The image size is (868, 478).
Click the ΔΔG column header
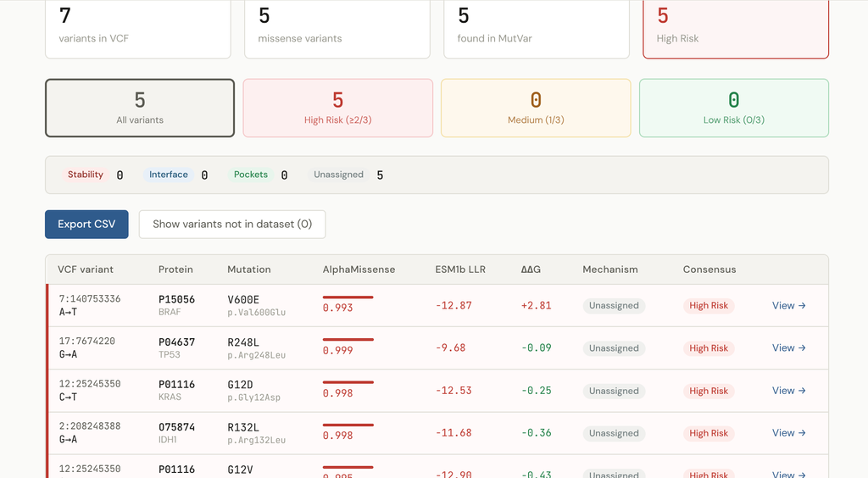point(531,270)
